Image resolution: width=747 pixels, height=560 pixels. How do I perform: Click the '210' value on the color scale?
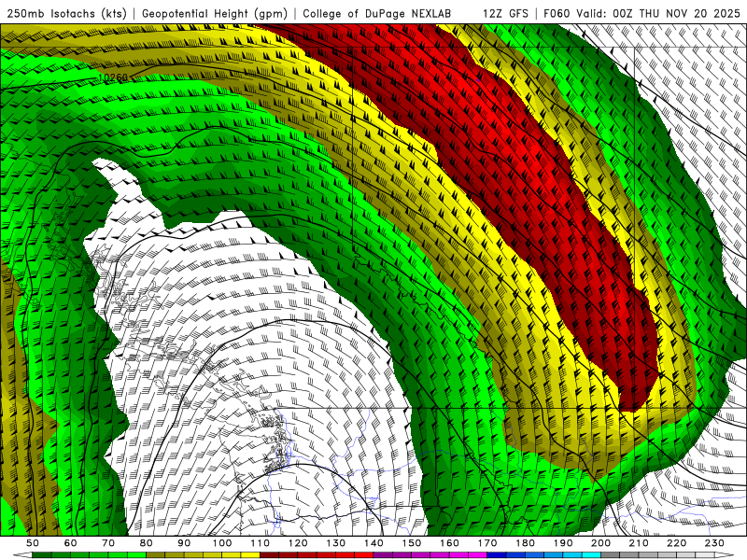tap(639, 543)
